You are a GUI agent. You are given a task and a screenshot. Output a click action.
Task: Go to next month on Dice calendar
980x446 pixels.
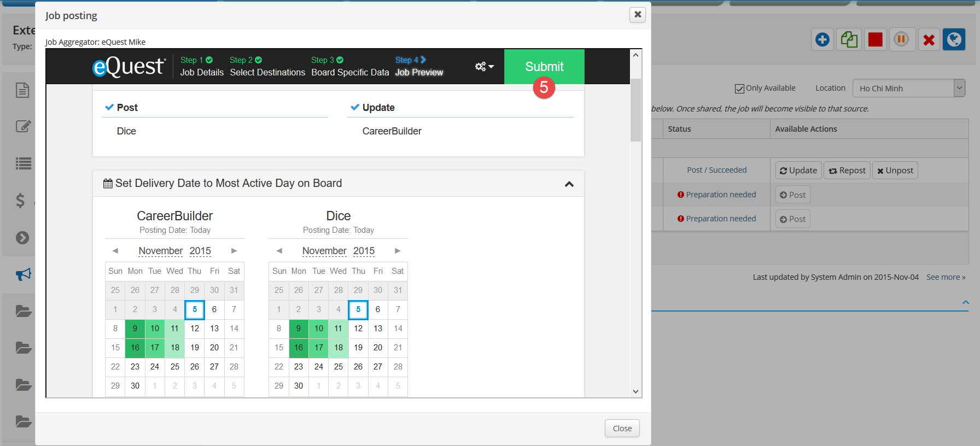398,251
